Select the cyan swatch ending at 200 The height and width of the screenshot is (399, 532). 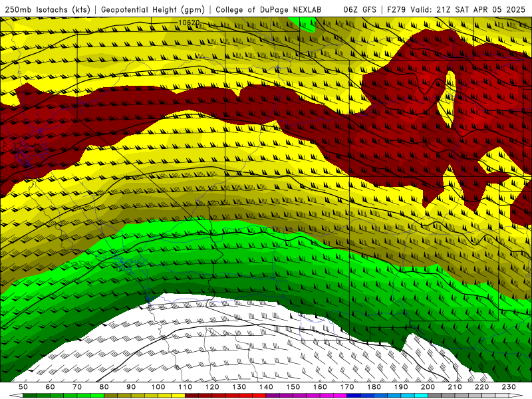pyautogui.click(x=421, y=396)
